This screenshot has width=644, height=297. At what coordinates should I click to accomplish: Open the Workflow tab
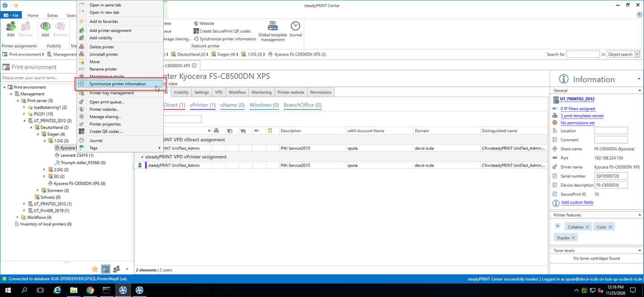[x=237, y=92]
